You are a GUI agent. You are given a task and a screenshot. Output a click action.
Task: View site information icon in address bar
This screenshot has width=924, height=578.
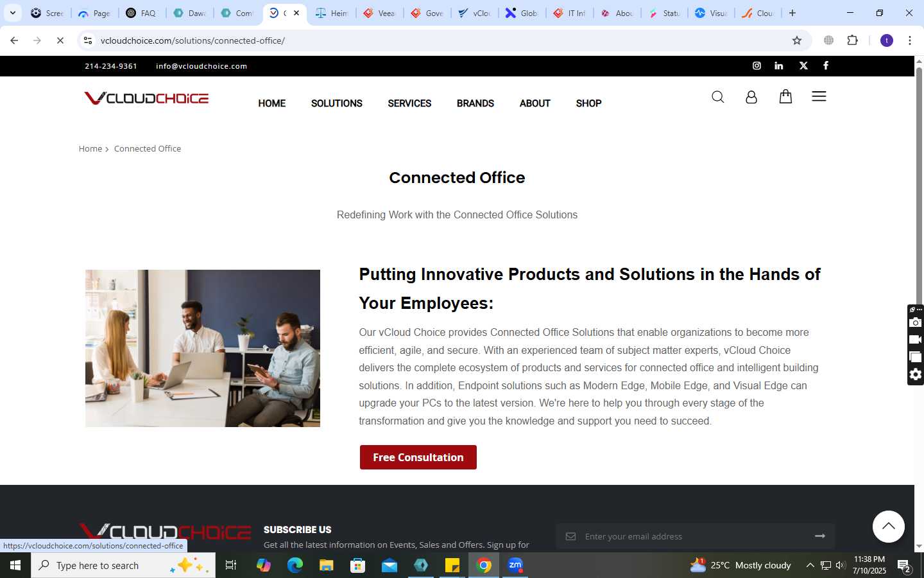point(88,40)
